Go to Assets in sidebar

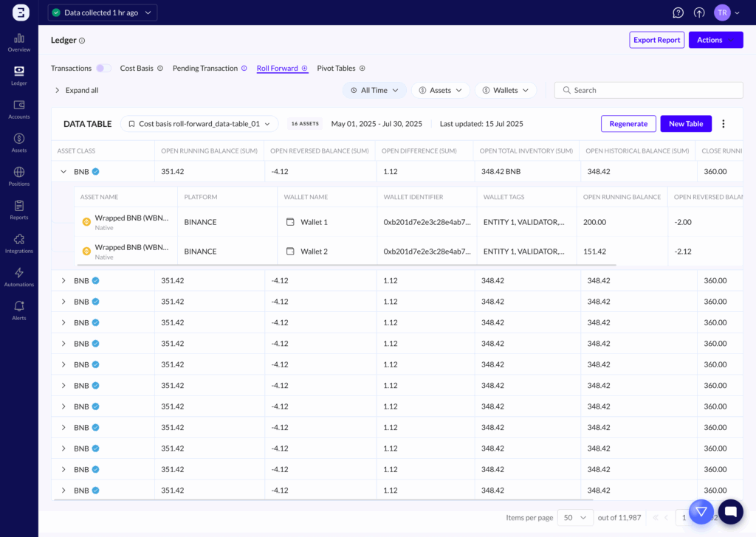[x=19, y=142]
